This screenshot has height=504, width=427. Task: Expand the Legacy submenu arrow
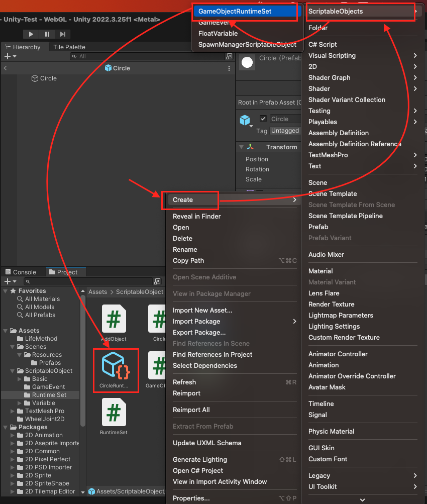coord(415,475)
